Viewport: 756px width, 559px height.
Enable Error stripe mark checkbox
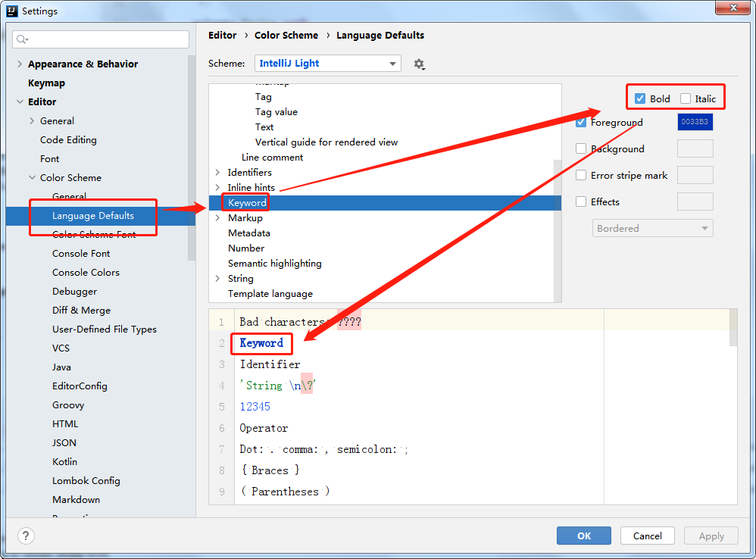pos(581,176)
